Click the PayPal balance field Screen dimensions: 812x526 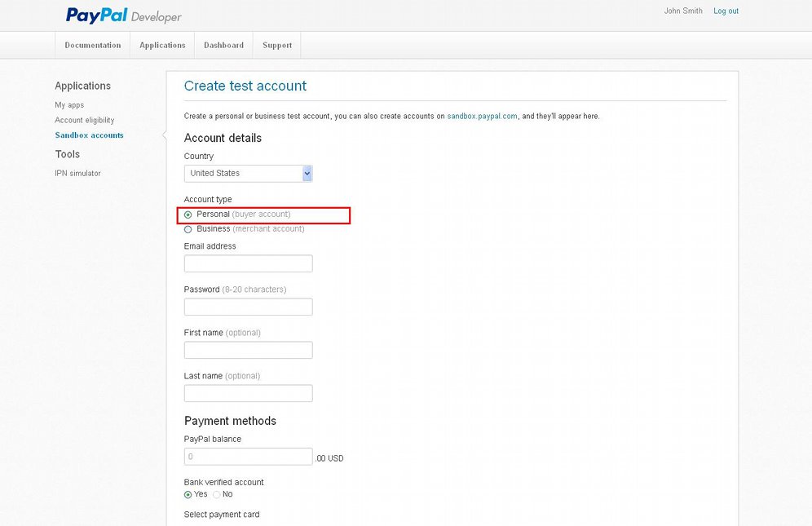tap(248, 457)
